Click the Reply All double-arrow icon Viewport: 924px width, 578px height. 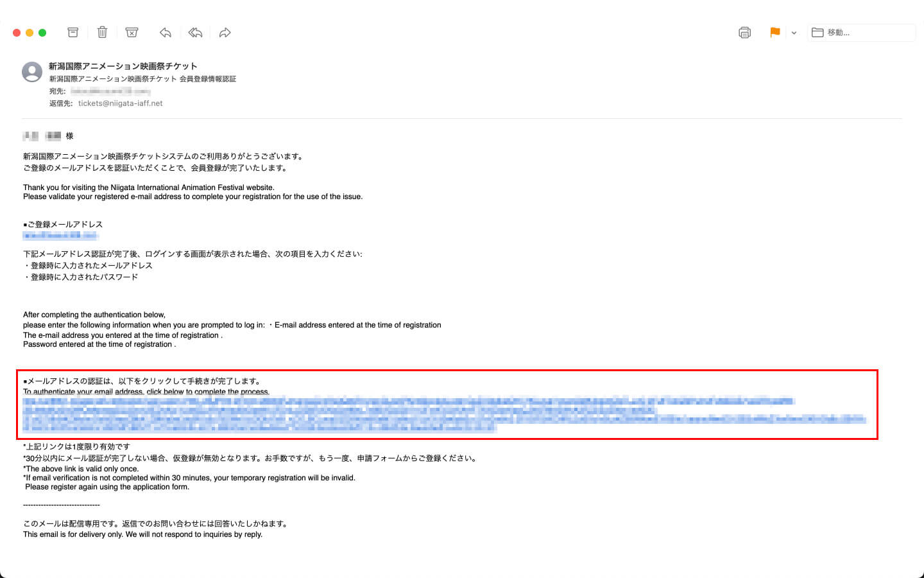click(195, 33)
